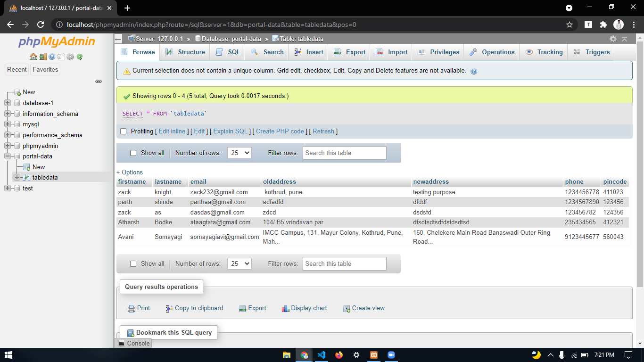Image resolution: width=644 pixels, height=362 pixels.
Task: Open Firefox from the taskbar
Action: pyautogui.click(x=339, y=355)
